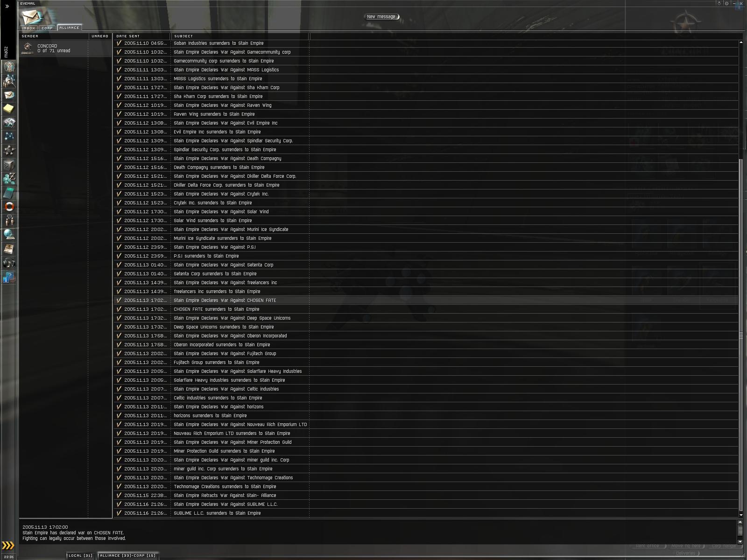Viewport: 747px width, 560px height.
Task: Click the CONCORD sender logo
Action: click(x=28, y=48)
